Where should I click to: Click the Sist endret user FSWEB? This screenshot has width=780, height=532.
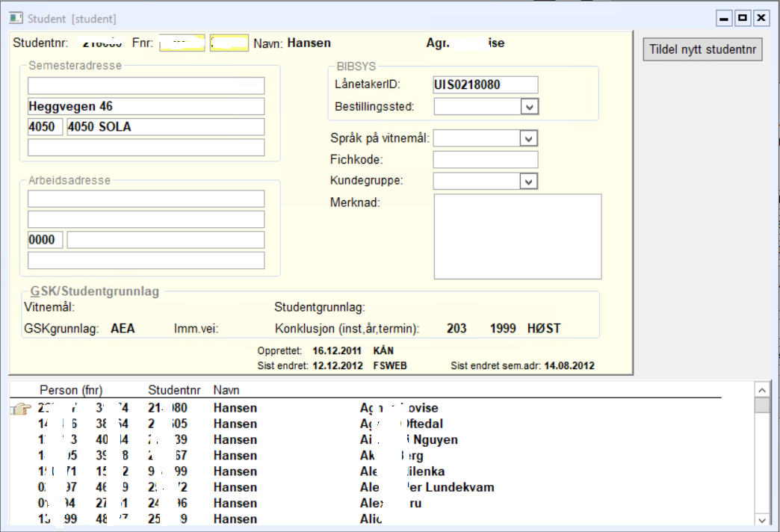tap(390, 366)
